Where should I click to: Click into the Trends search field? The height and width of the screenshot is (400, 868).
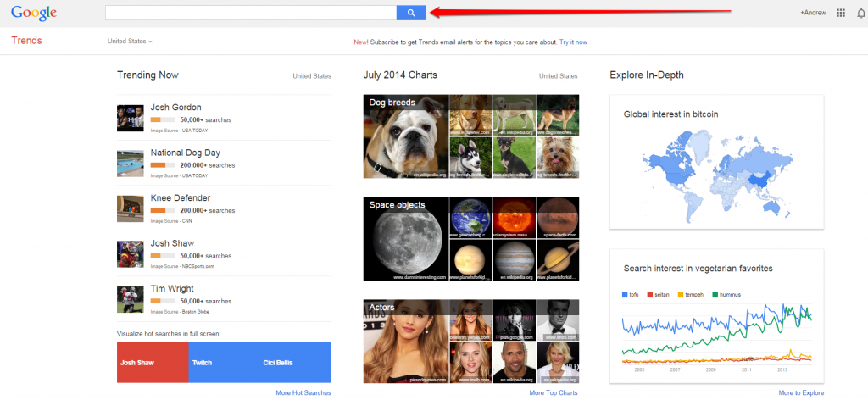pos(251,13)
